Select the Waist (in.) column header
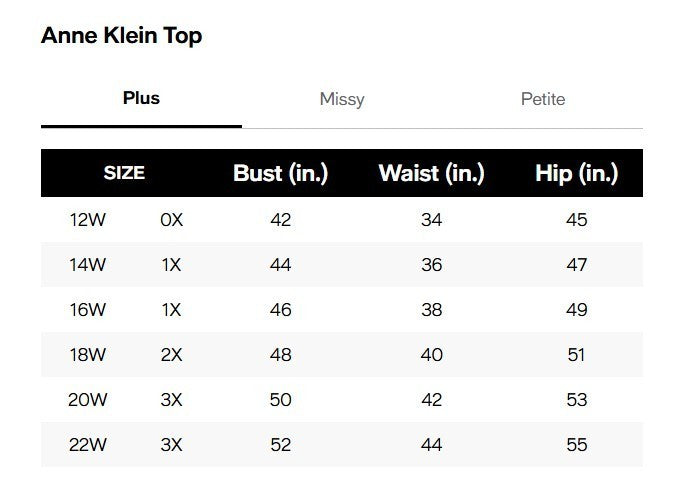682x491 pixels. [431, 173]
